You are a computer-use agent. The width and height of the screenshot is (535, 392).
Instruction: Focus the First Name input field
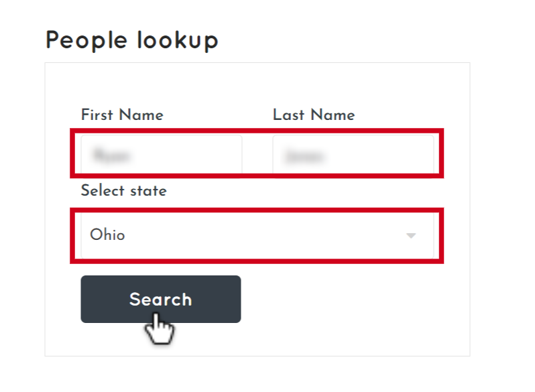(162, 154)
